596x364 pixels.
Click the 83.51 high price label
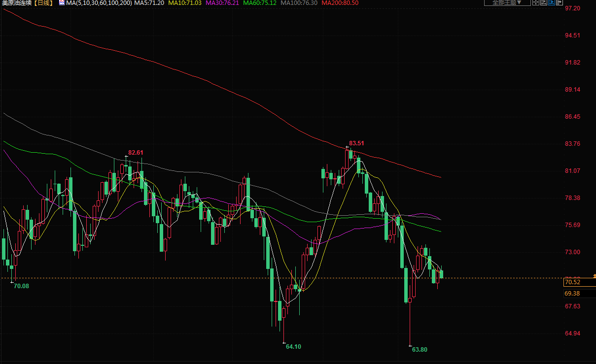pos(356,143)
